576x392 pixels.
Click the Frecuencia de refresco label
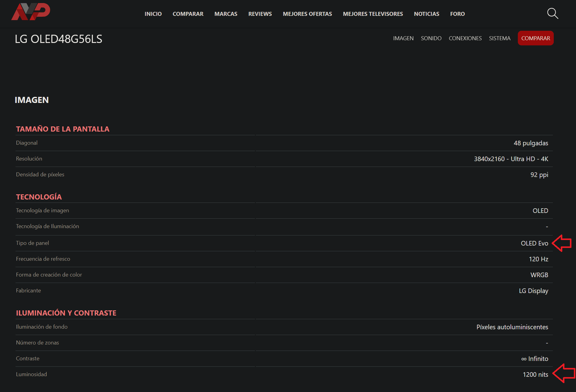pos(43,259)
